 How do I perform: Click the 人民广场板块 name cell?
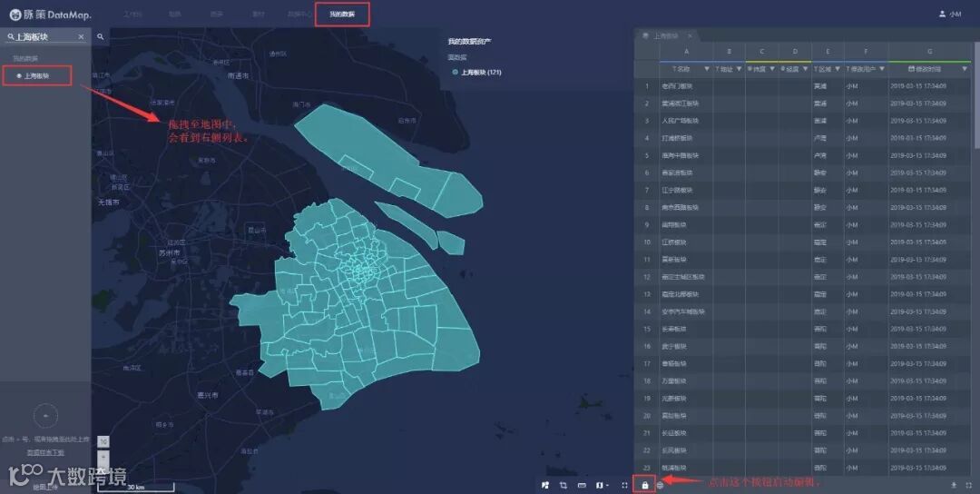(686, 121)
